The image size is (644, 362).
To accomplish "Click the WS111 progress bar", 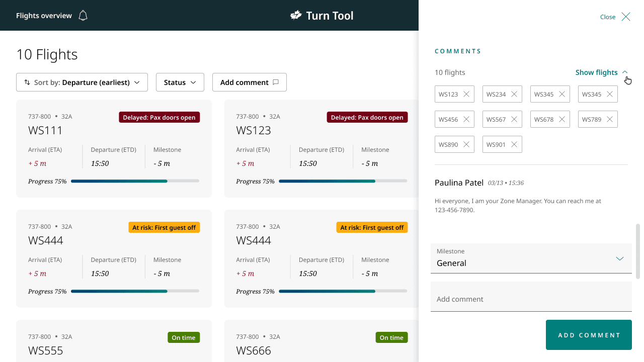I will pyautogui.click(x=135, y=181).
